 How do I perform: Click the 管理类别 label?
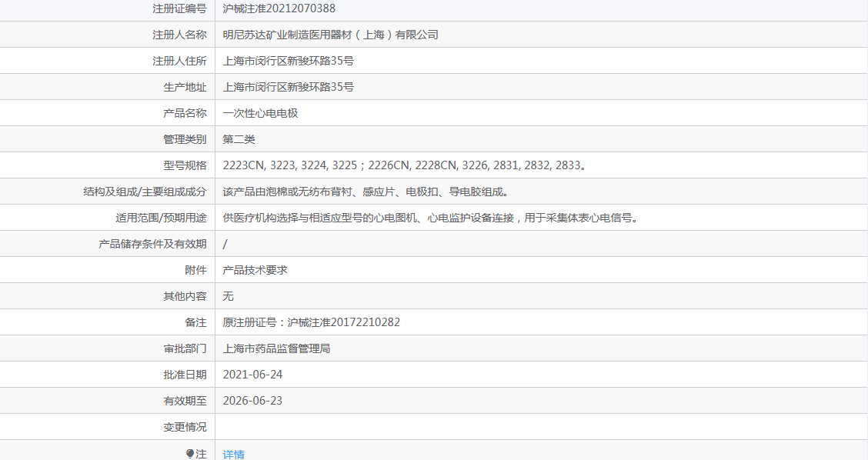185,139
